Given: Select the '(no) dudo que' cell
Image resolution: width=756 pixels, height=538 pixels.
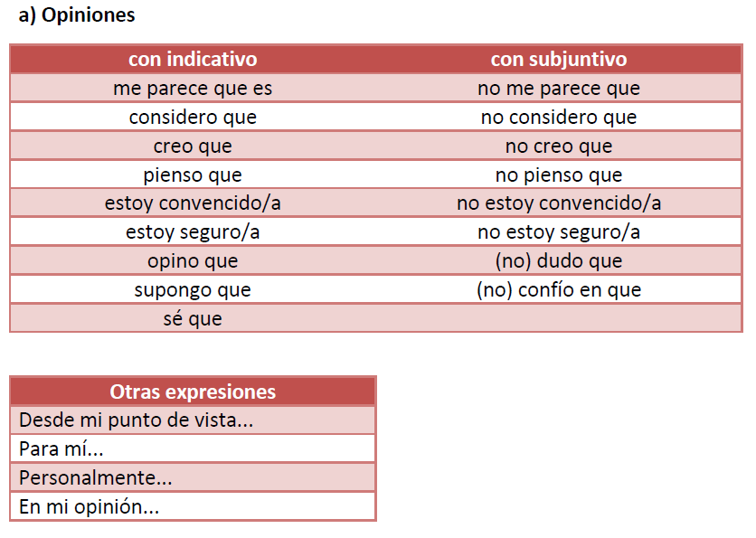Looking at the screenshot, I should pos(559,261).
